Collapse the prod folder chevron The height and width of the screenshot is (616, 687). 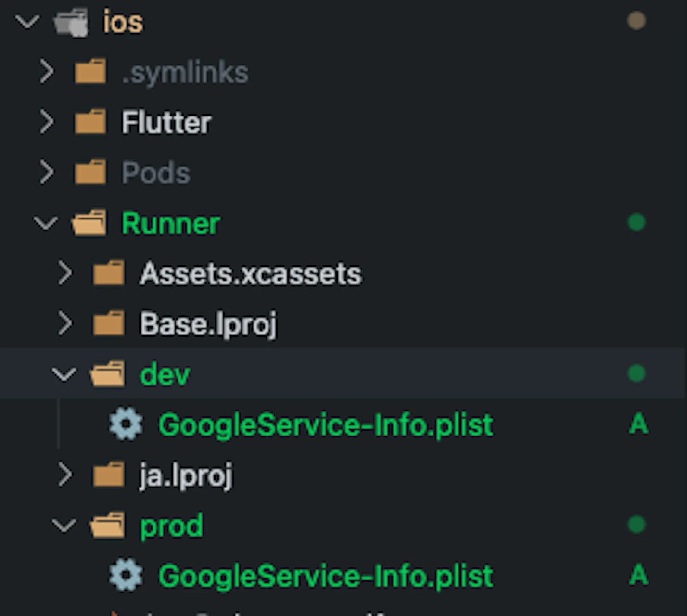(x=64, y=525)
